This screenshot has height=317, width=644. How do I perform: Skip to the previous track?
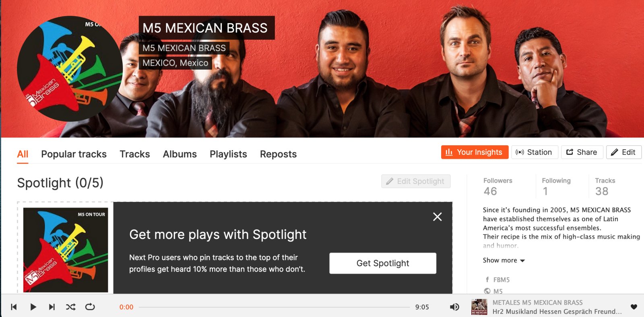click(x=14, y=307)
